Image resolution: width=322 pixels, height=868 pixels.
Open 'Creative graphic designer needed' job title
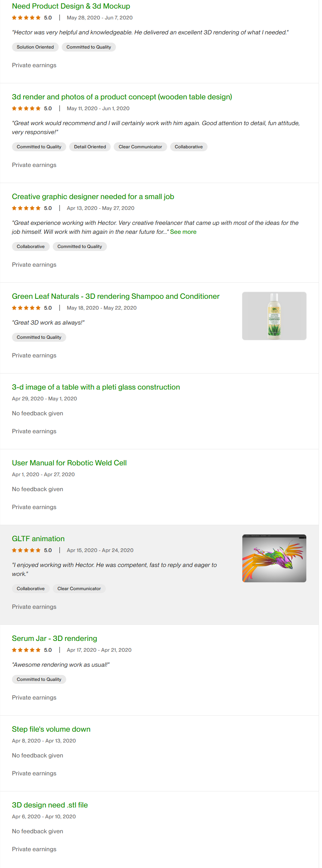click(x=93, y=197)
